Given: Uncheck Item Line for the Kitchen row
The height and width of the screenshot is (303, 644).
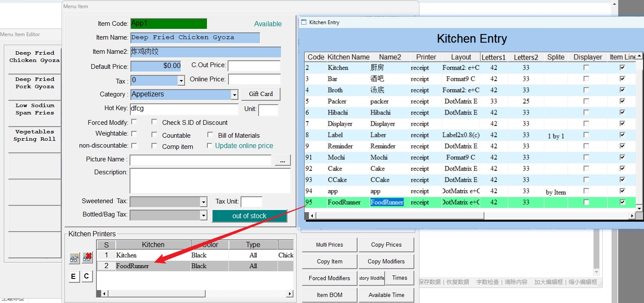Looking at the screenshot, I should [622, 68].
